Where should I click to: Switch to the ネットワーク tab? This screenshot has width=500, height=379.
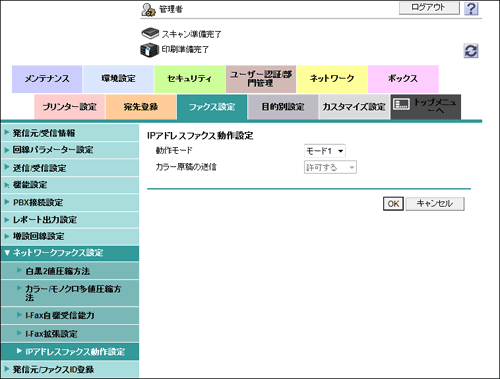tap(332, 79)
